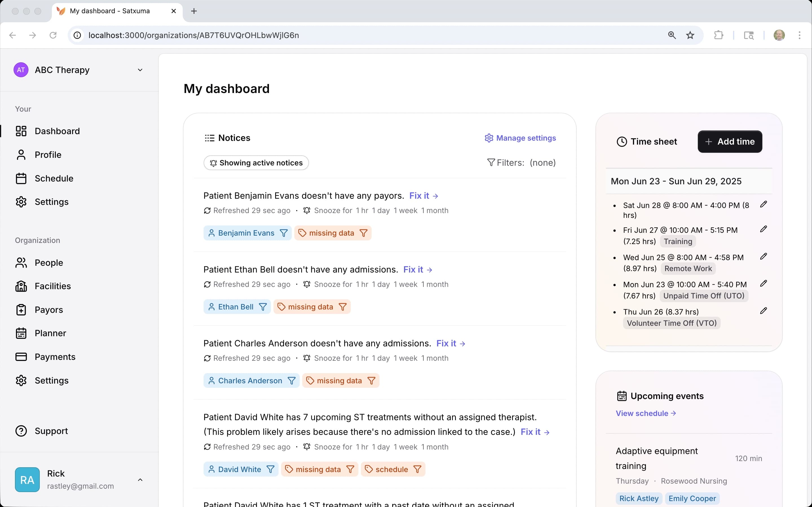Expand the ABC Therapy organization dropdown
The image size is (812, 507).
(x=140, y=70)
